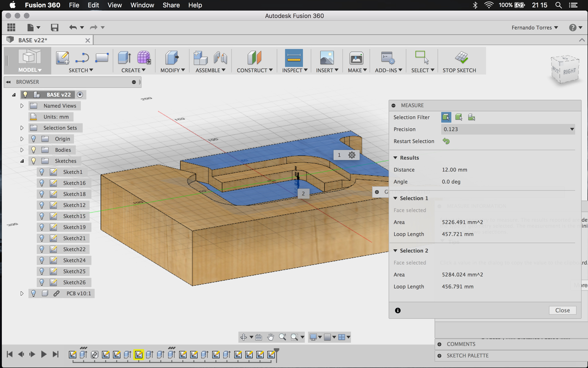Click the Measure info icon

[x=398, y=310]
